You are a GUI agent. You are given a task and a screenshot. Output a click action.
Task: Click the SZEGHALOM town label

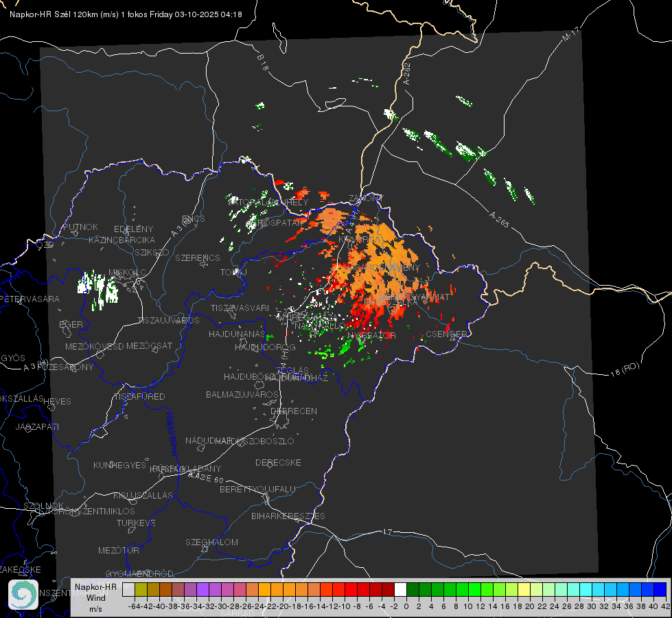(211, 542)
